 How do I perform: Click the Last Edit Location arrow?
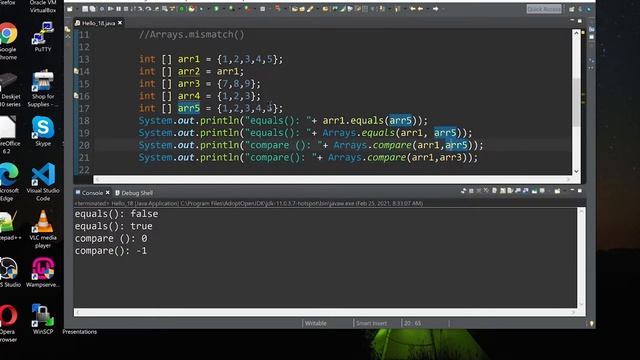(413, 9)
